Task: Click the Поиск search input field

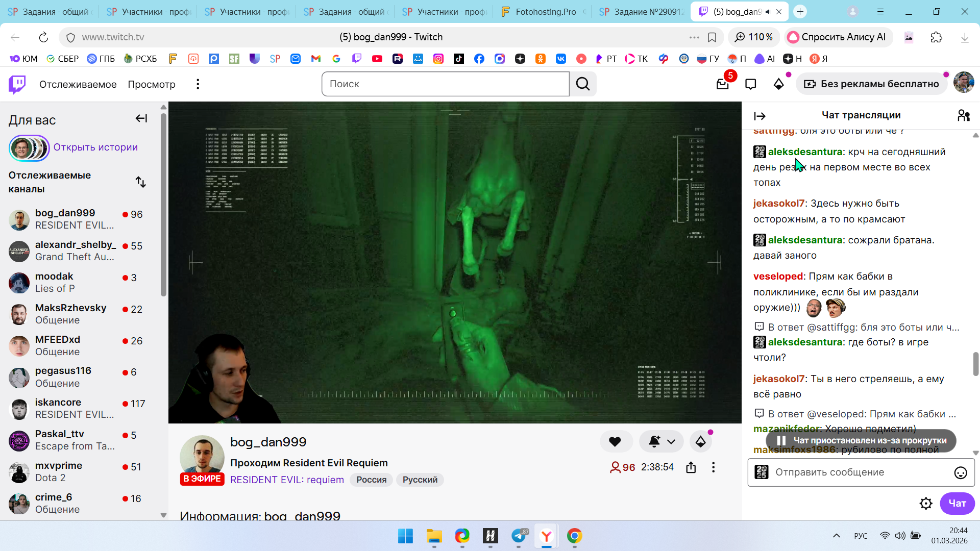Action: [445, 84]
